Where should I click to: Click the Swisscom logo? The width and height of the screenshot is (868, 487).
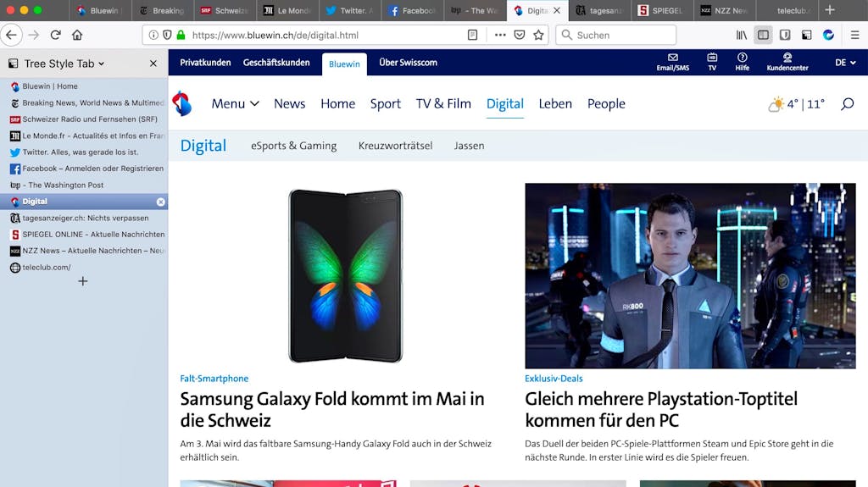(x=182, y=104)
